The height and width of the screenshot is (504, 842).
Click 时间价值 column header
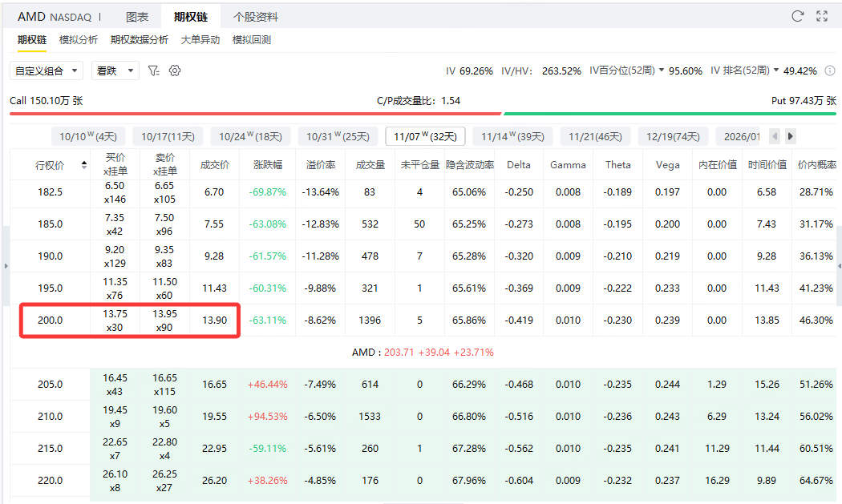[767, 165]
